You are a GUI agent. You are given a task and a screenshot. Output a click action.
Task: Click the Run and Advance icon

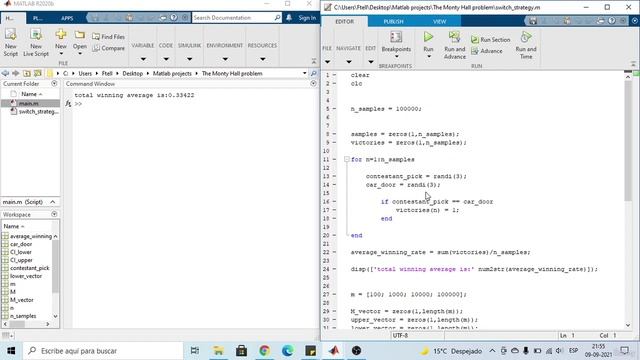[454, 38]
